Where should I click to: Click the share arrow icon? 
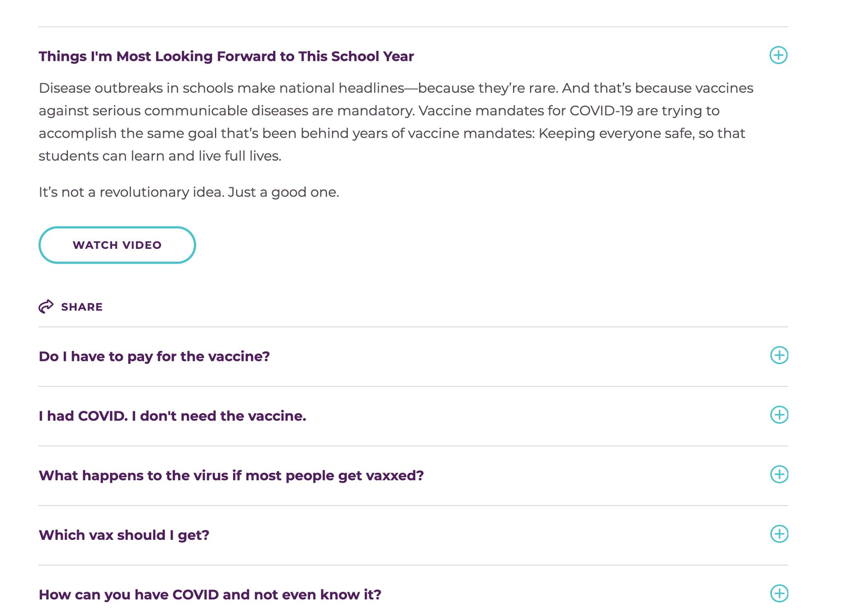(46, 306)
